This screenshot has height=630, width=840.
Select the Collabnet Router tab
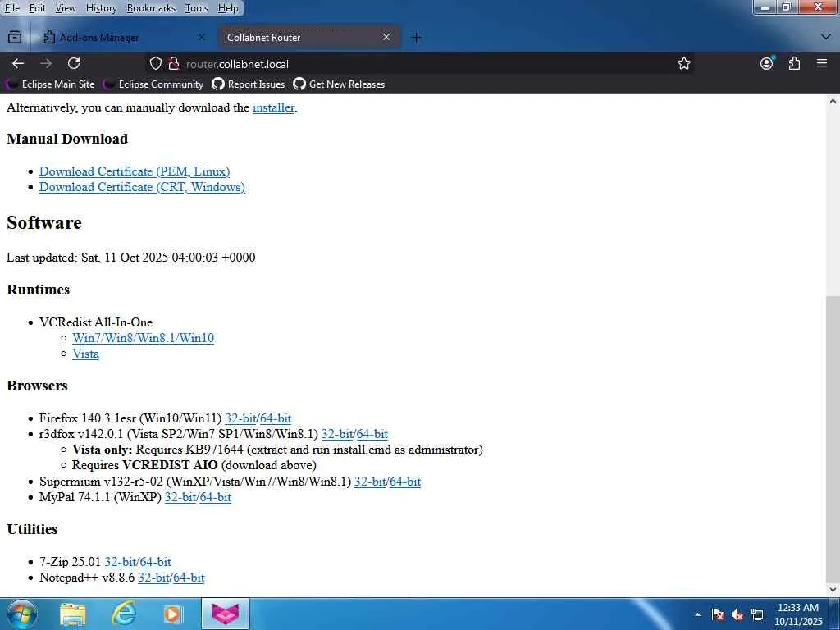pos(309,38)
